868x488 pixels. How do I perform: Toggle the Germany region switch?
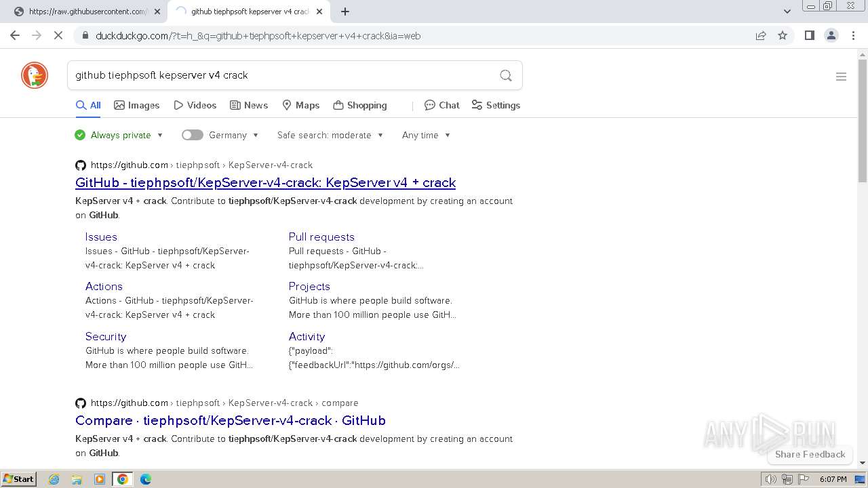[193, 135]
